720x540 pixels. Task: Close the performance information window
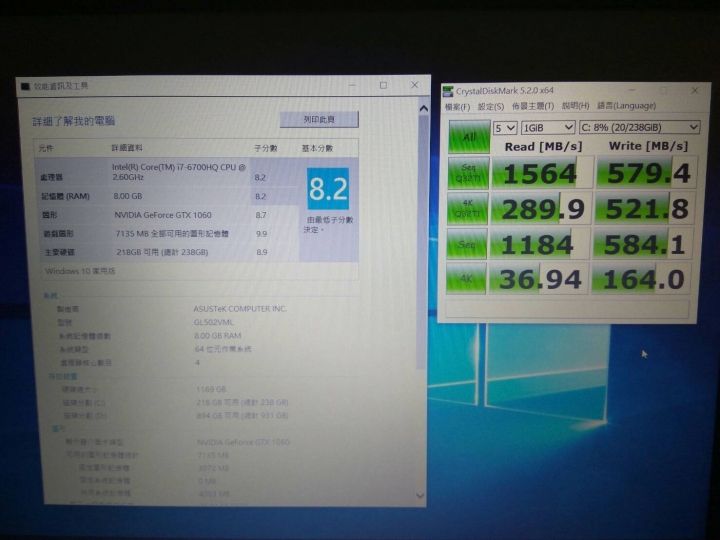[415, 85]
